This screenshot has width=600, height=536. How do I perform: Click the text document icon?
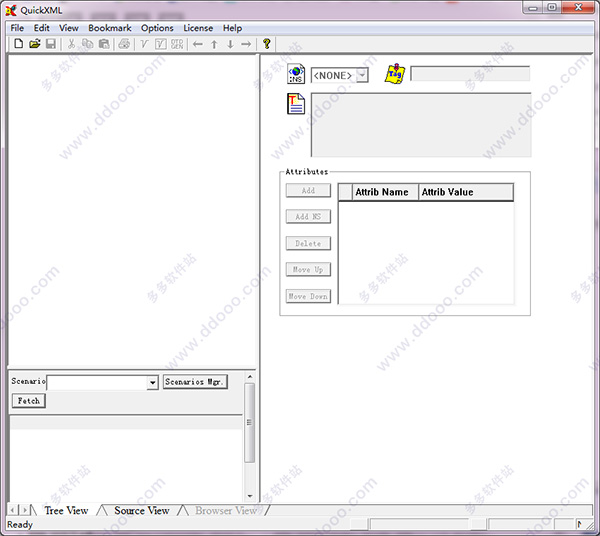pos(296,104)
